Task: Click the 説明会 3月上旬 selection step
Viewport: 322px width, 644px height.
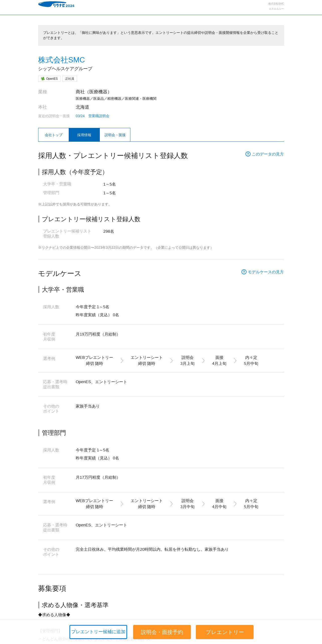Action: [x=187, y=361]
